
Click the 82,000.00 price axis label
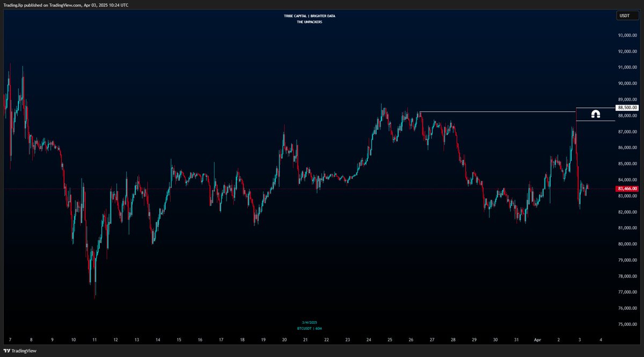(627, 212)
